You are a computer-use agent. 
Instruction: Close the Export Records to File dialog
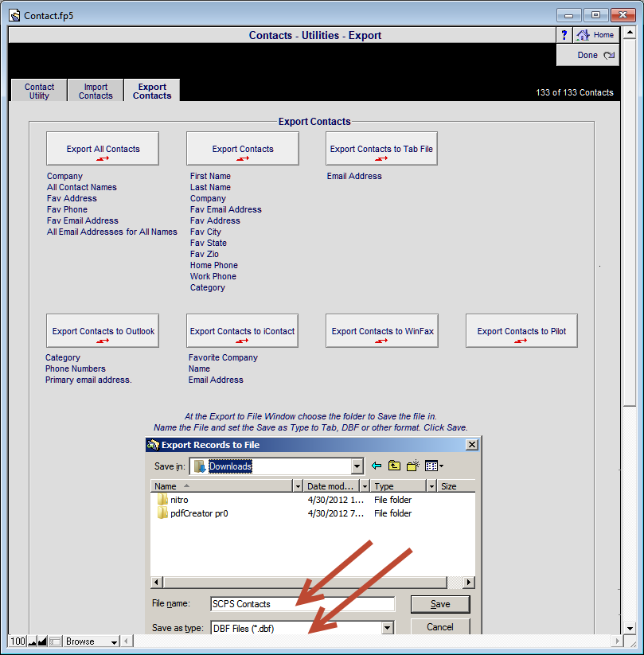[x=472, y=445]
